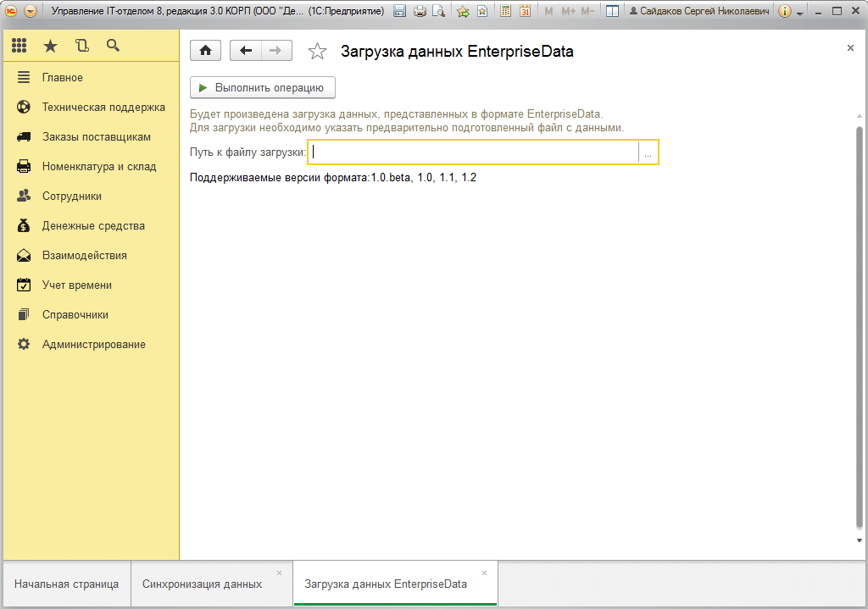Open the Техническая поддержка section

click(x=91, y=108)
